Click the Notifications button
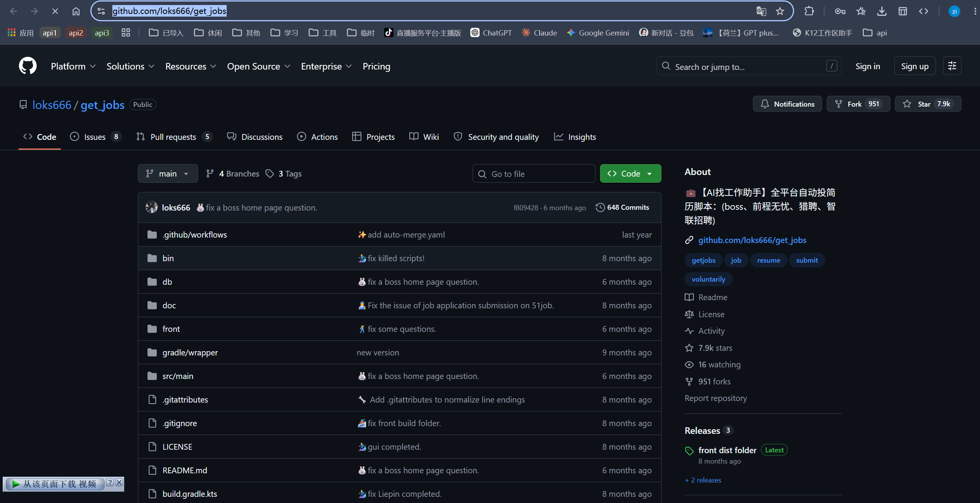The height and width of the screenshot is (503, 980). [787, 104]
